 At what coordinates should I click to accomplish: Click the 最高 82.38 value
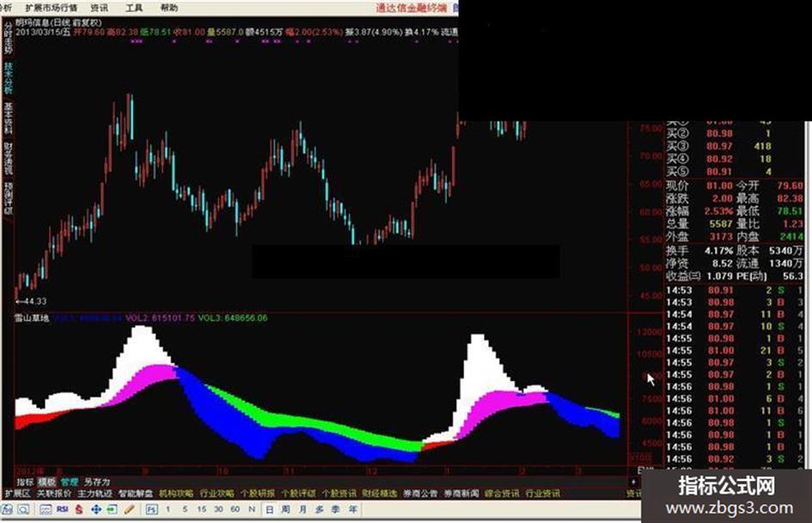(x=790, y=198)
